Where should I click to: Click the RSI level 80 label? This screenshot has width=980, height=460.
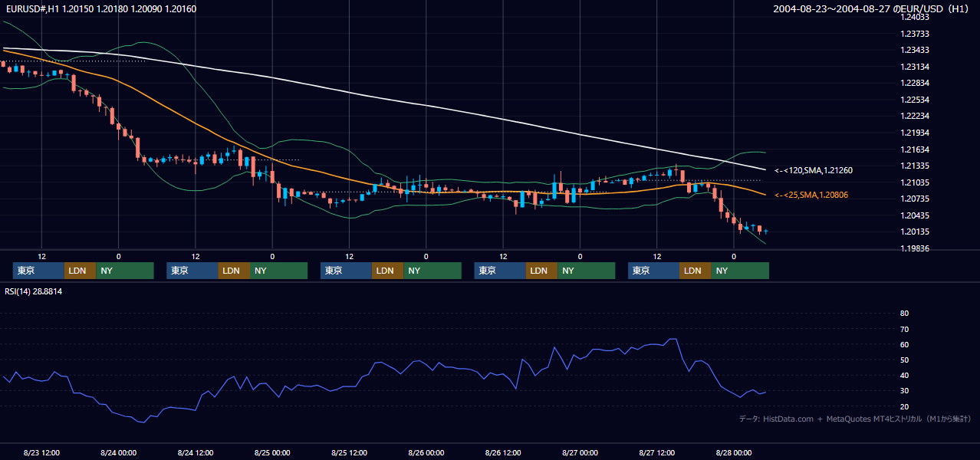(904, 314)
